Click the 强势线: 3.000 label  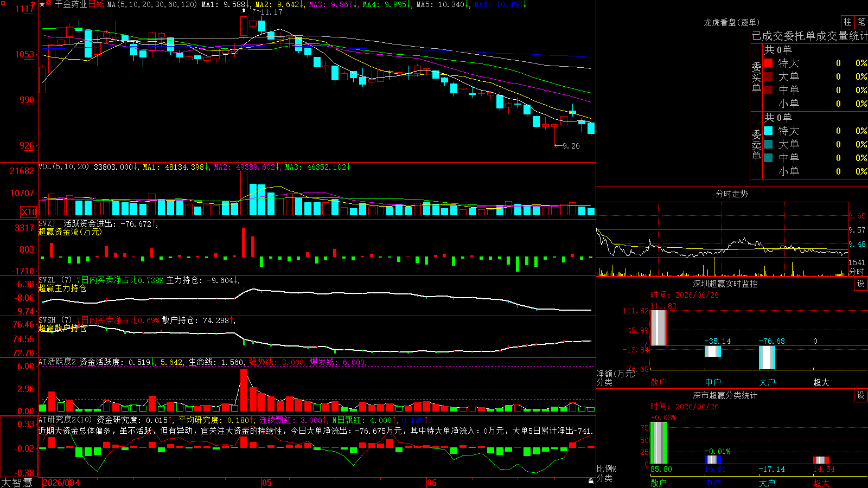pos(277,362)
